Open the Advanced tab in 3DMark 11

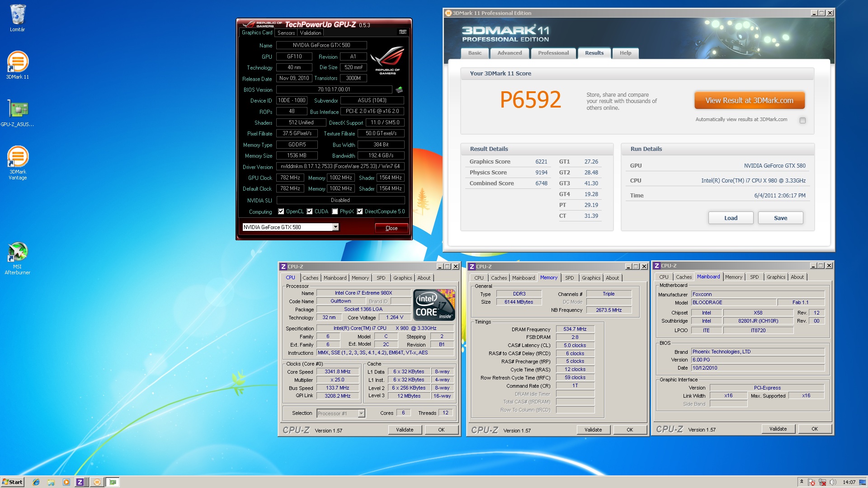click(x=509, y=53)
